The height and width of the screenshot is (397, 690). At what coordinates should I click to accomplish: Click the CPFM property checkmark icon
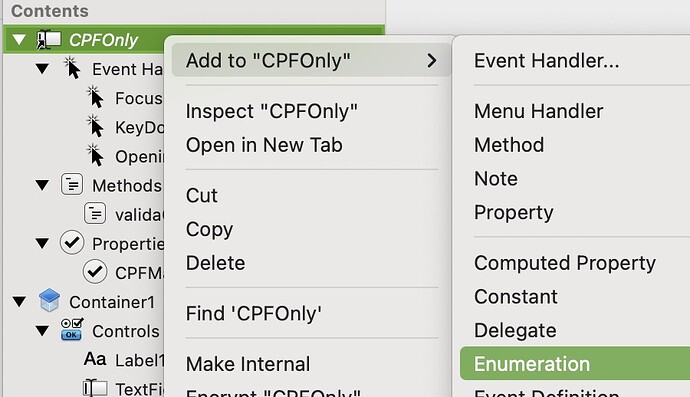95,272
